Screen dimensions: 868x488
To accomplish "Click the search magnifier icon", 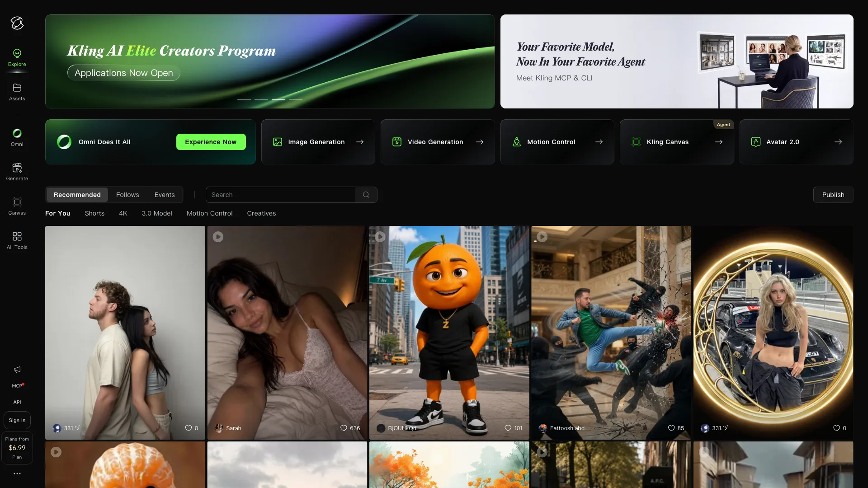I will click(366, 195).
